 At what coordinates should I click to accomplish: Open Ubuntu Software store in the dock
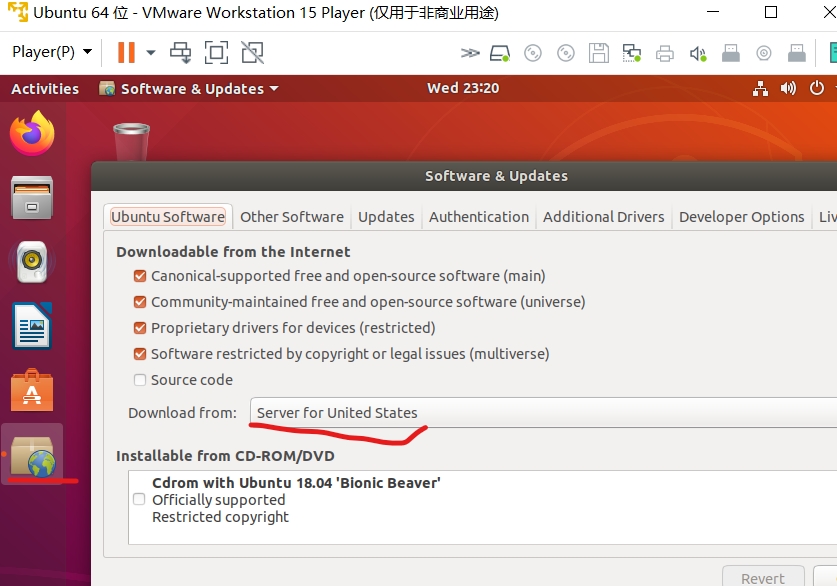click(32, 391)
